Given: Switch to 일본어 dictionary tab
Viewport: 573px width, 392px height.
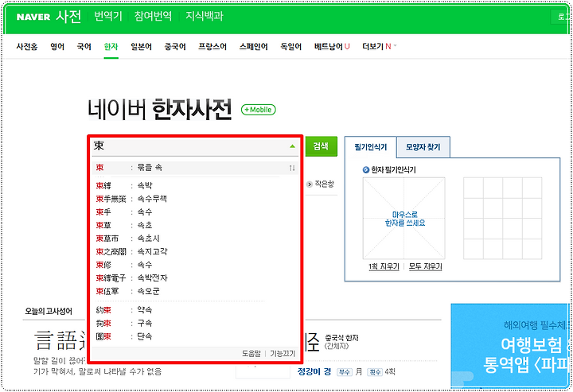Looking at the screenshot, I should coord(141,46).
